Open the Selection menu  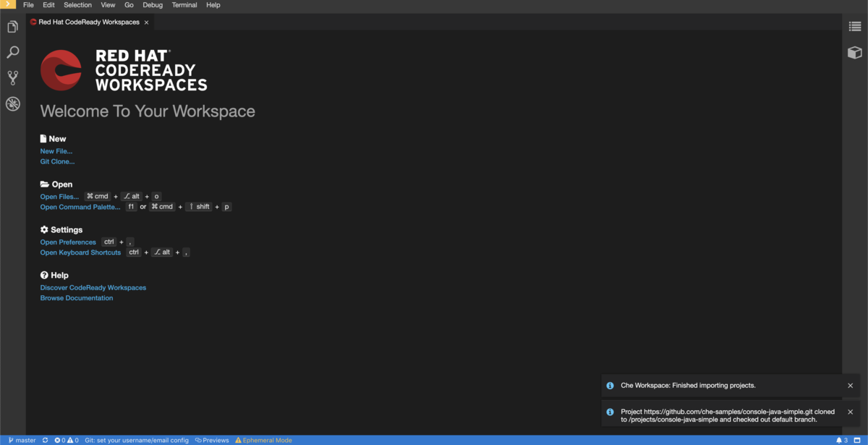point(77,5)
